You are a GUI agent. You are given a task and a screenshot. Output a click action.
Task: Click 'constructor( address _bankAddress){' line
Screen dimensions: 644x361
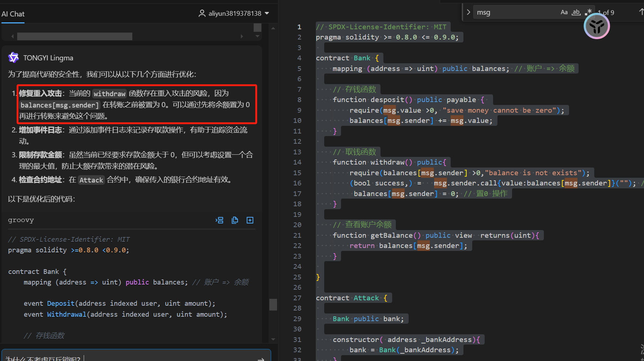[406, 339]
